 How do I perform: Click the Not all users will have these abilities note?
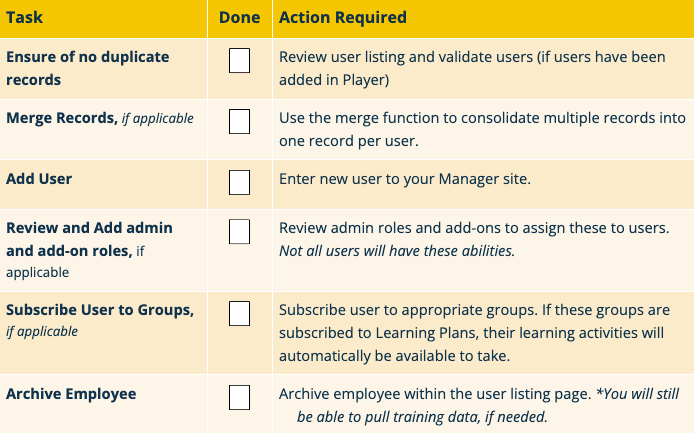(x=397, y=250)
